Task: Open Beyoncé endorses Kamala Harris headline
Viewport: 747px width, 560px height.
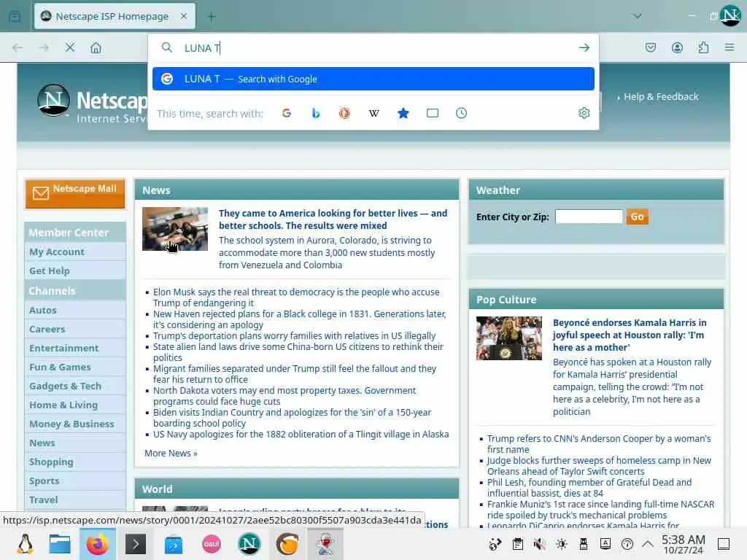Action: pos(630,335)
